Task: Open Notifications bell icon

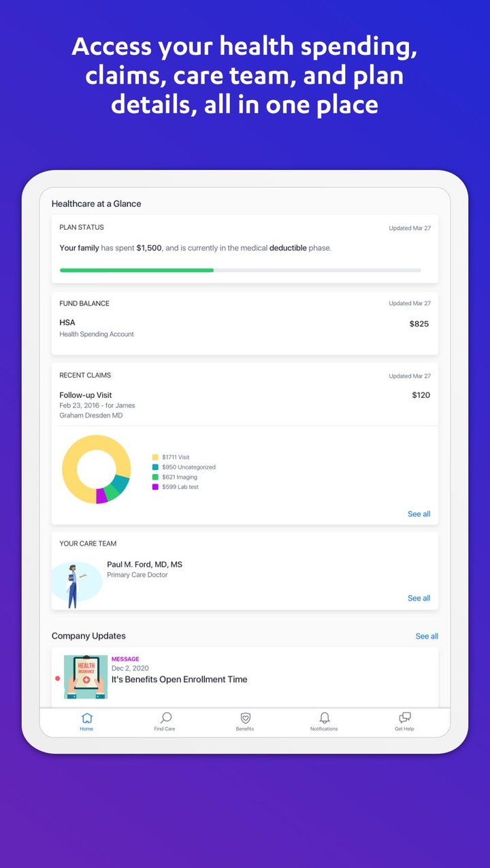Action: coord(324,718)
